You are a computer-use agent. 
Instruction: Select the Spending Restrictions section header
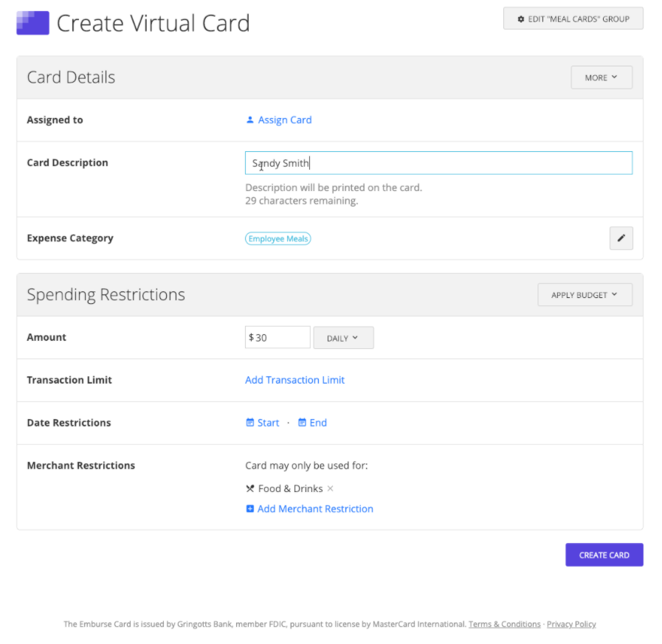click(106, 294)
